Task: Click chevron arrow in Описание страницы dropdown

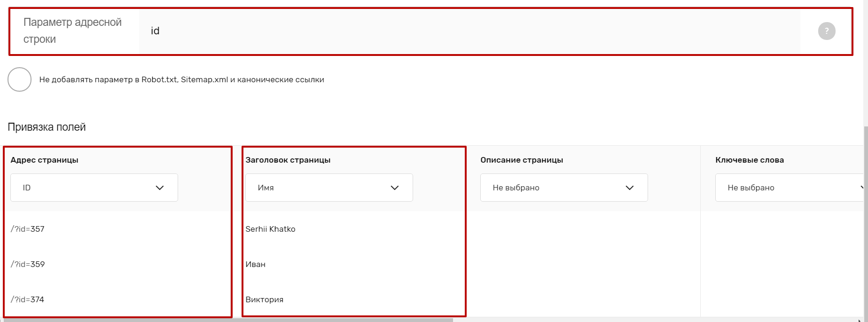Action: point(630,188)
